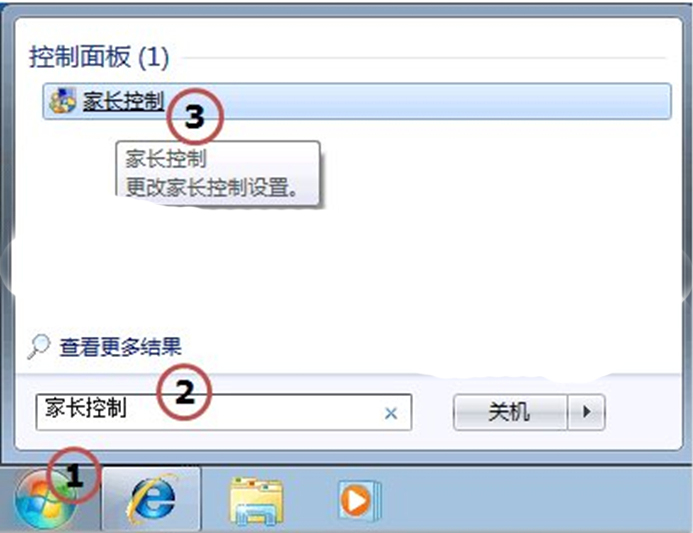This screenshot has width=693, height=533.
Task: Click tooltip title line 家长控制
Action: click(x=166, y=158)
